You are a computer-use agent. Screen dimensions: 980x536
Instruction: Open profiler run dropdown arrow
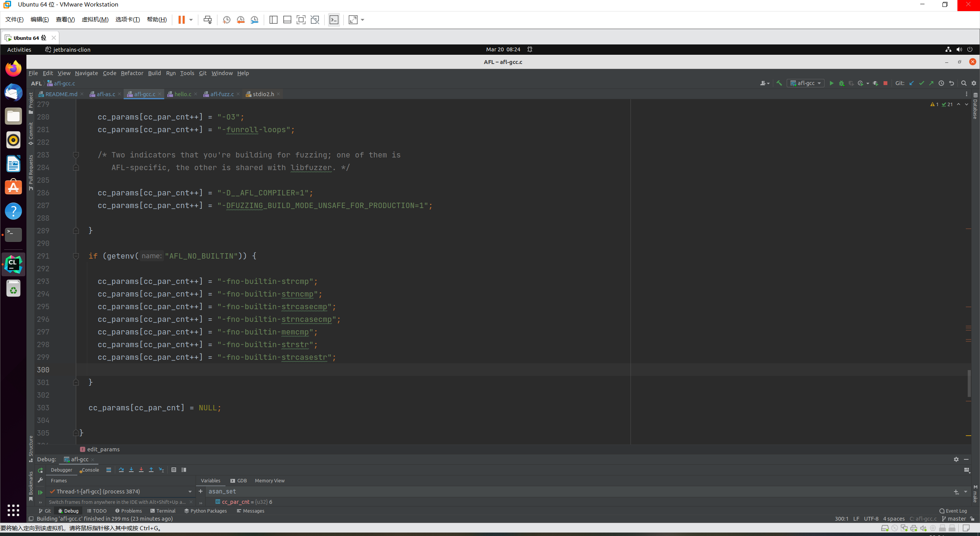pos(868,83)
